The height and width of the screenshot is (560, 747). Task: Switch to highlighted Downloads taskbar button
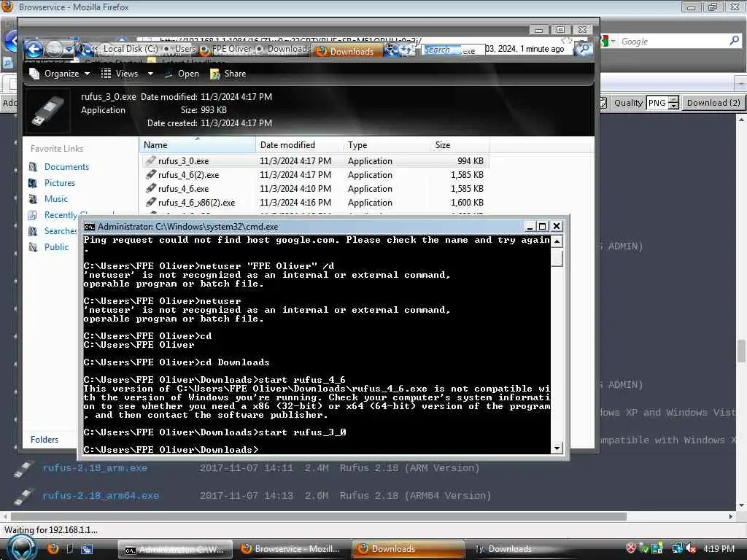point(409,549)
